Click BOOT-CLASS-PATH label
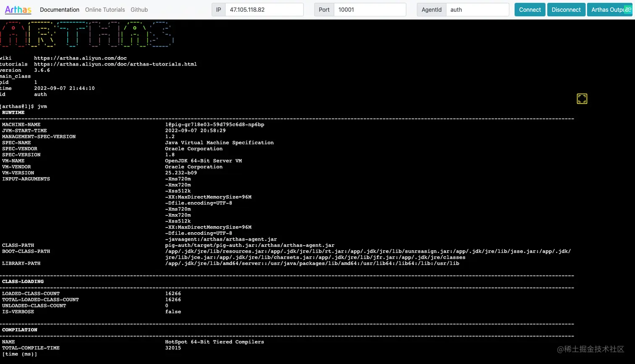Viewport: 635px width, 364px height. (x=26, y=251)
